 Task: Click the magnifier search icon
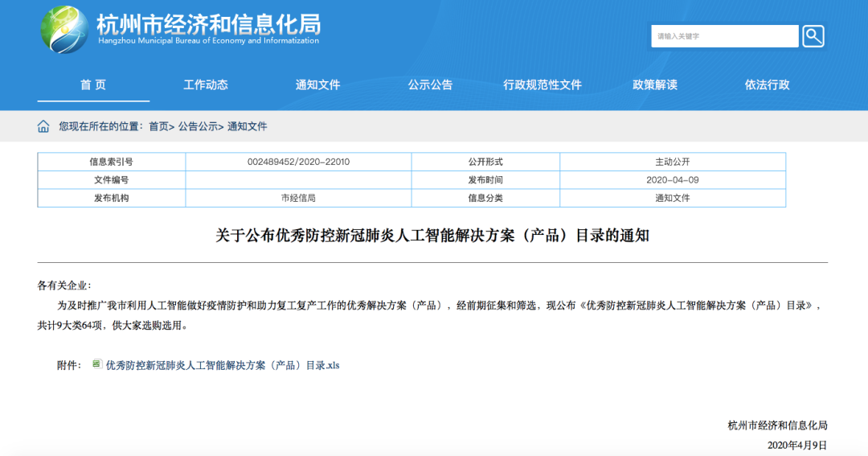(813, 36)
